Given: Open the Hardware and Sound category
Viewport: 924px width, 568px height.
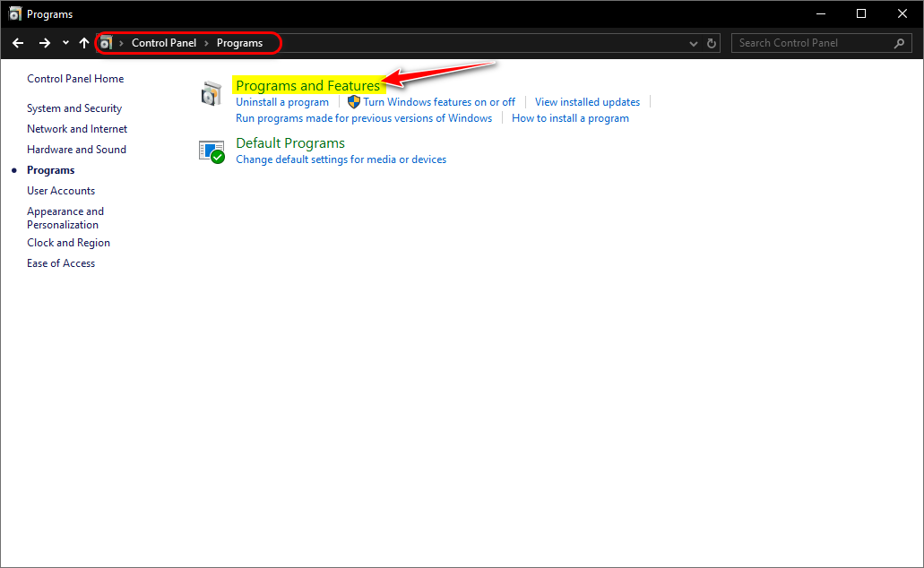Looking at the screenshot, I should 76,149.
